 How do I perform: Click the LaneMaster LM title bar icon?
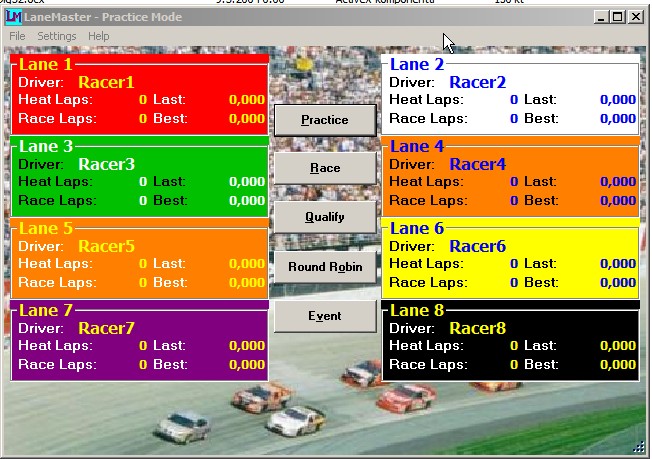pos(14,17)
